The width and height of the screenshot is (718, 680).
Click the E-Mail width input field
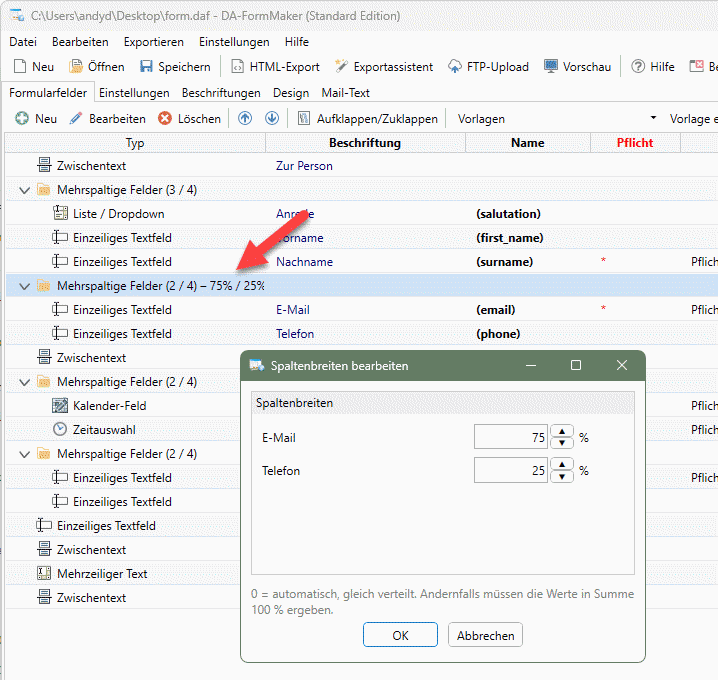coord(511,437)
